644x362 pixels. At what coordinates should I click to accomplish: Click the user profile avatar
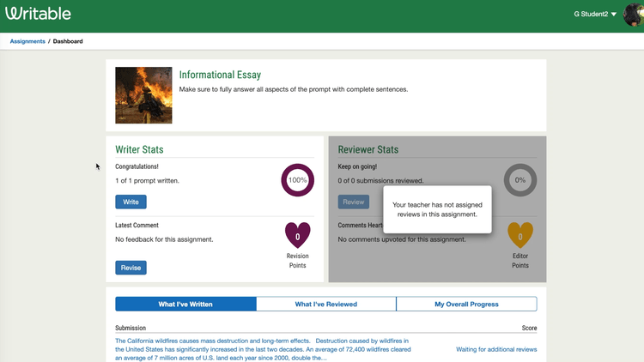click(634, 15)
